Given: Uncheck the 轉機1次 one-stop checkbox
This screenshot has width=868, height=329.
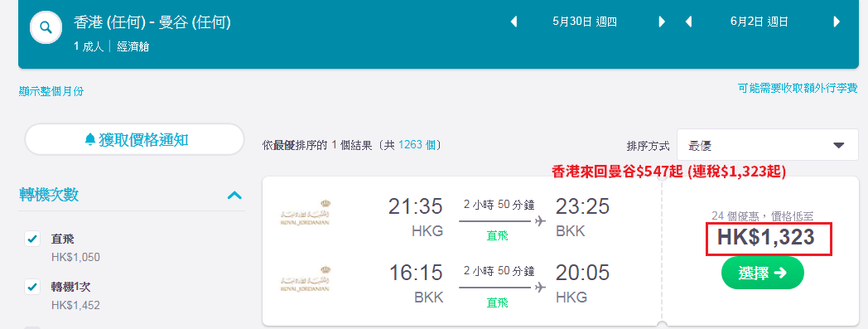Looking at the screenshot, I should (x=32, y=287).
